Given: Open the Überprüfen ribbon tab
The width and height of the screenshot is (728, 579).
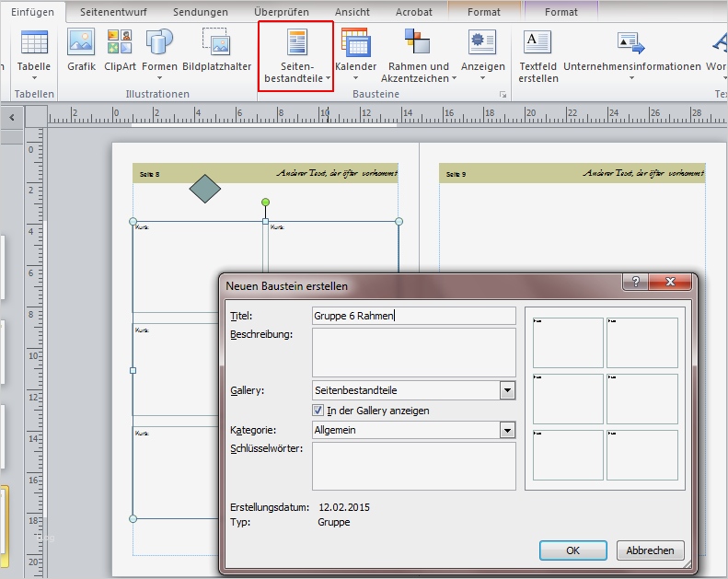Looking at the screenshot, I should click(x=281, y=12).
